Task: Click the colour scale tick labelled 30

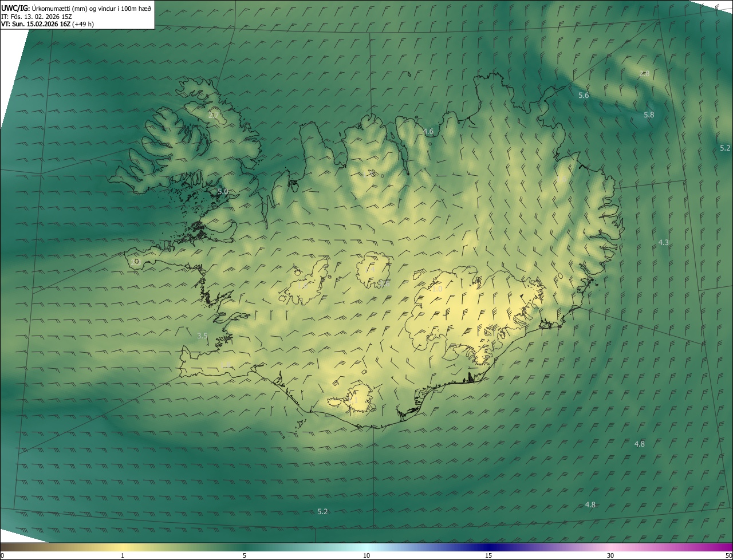Action: click(x=610, y=555)
